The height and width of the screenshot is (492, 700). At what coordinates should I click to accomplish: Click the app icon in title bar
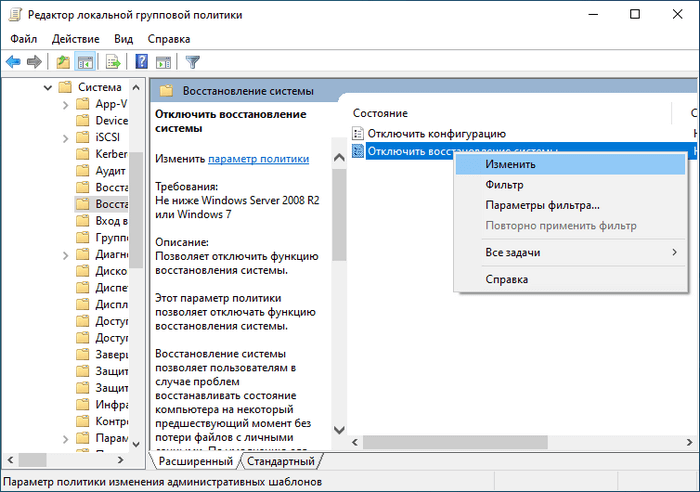[14, 14]
